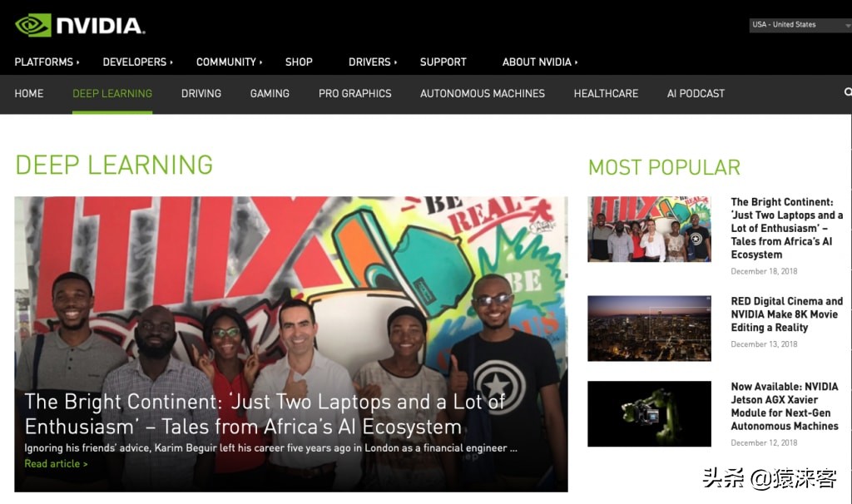Viewport: 852px width, 504px height.
Task: Expand the DEVELOPERS menu
Action: pyautogui.click(x=138, y=62)
